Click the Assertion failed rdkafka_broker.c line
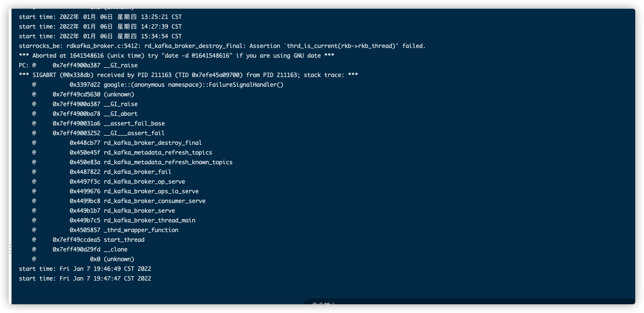This screenshot has width=644, height=313. point(222,46)
